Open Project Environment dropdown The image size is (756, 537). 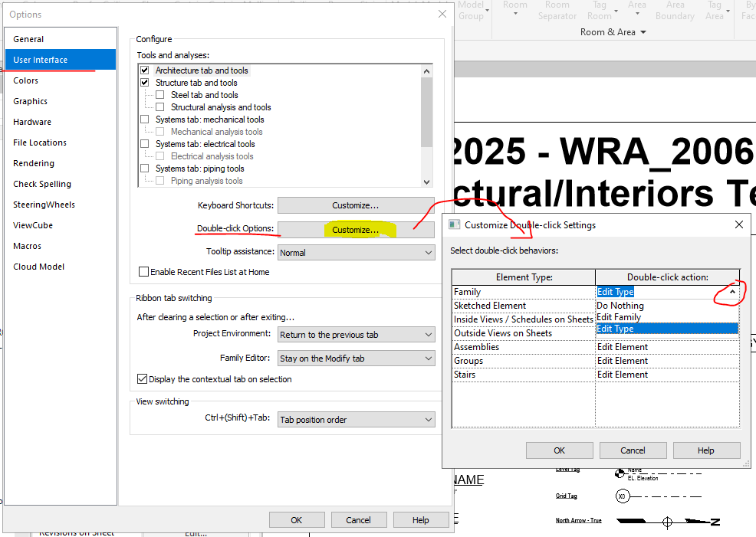coord(357,334)
